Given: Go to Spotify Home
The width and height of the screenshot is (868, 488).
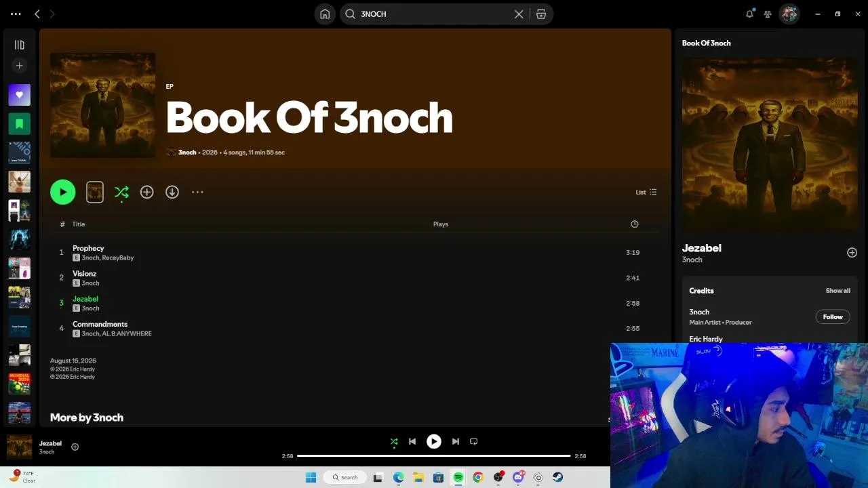Looking at the screenshot, I should (x=325, y=14).
